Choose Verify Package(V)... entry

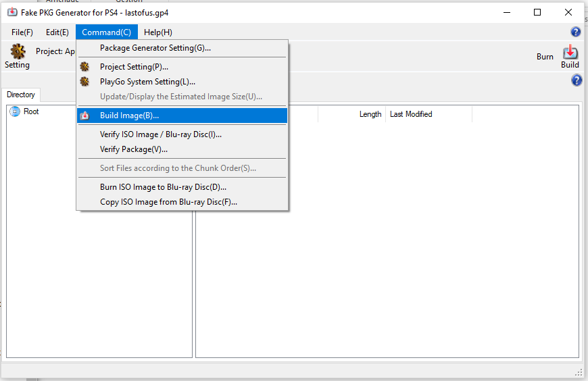point(182,149)
